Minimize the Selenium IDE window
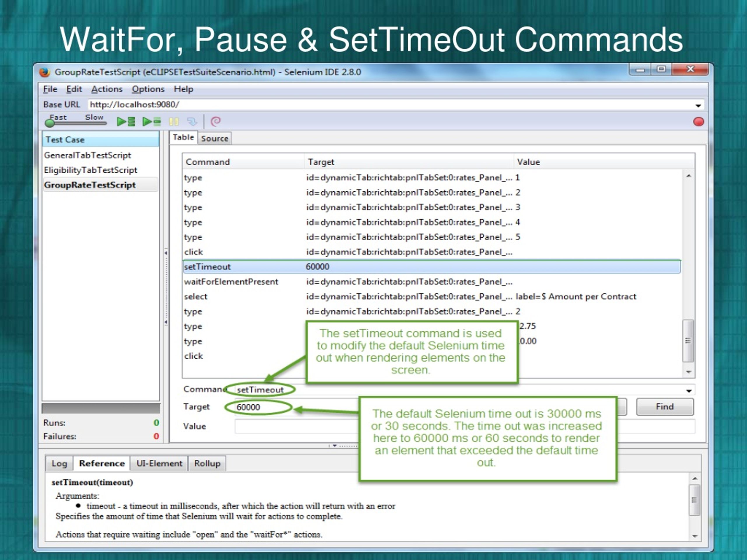 point(640,70)
